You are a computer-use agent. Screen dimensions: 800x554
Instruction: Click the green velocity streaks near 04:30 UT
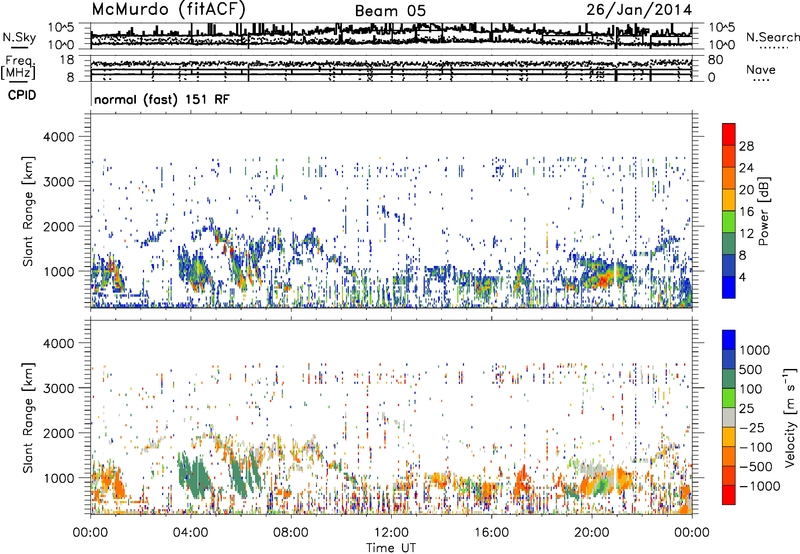click(195, 476)
